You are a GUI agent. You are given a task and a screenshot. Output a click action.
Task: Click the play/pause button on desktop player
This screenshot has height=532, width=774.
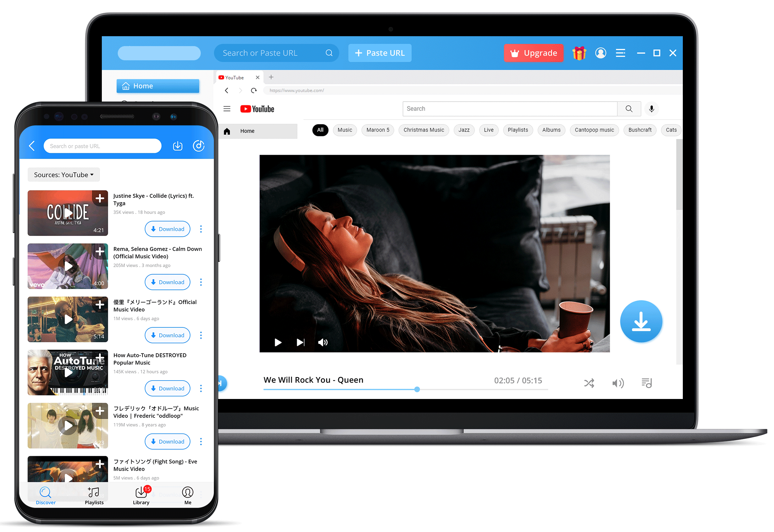click(277, 342)
